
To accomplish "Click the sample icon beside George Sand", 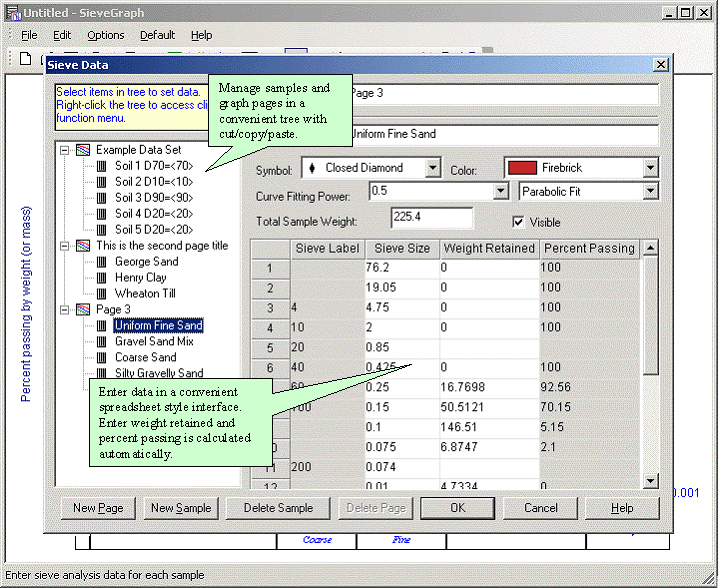I will tap(102, 262).
